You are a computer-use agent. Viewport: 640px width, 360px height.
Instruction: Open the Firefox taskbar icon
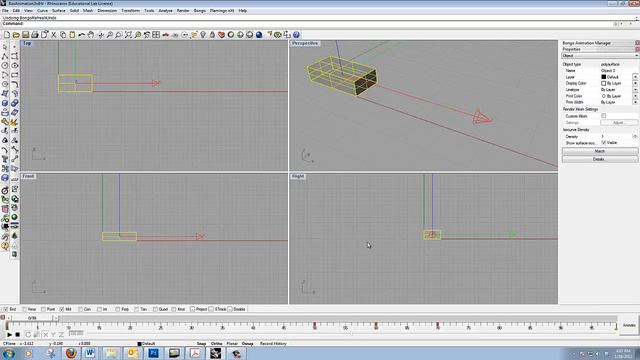pyautogui.click(x=71, y=353)
